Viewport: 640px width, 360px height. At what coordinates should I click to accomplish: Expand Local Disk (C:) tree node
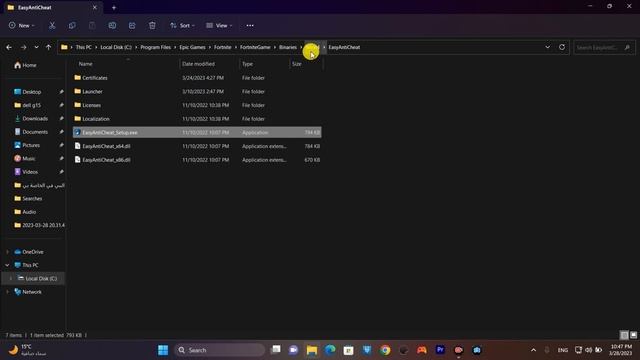[11, 278]
